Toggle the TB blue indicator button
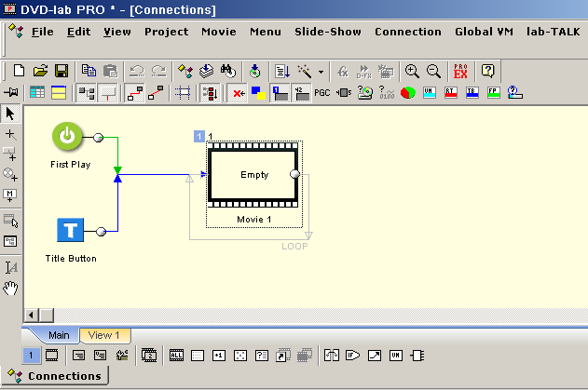This screenshot has width=588, height=390. pos(472,92)
